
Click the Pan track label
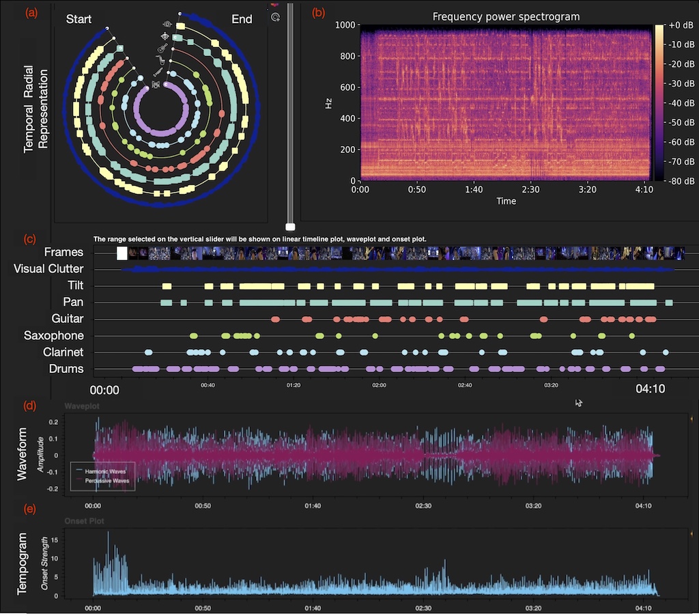(73, 302)
